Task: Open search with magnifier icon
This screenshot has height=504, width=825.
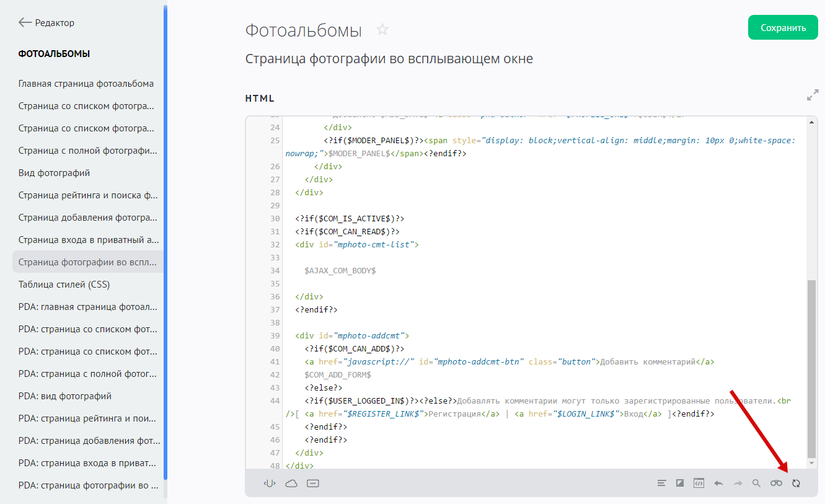Action: 756,484
